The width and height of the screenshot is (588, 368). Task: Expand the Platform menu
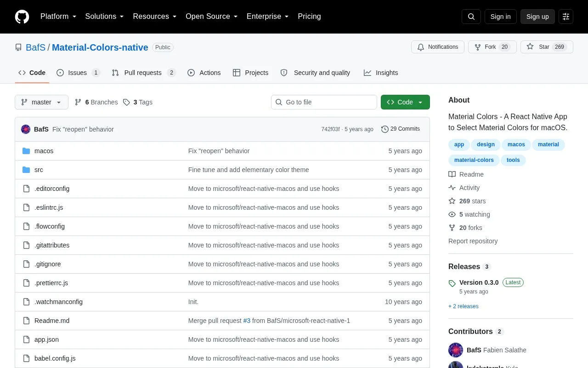pyautogui.click(x=58, y=17)
